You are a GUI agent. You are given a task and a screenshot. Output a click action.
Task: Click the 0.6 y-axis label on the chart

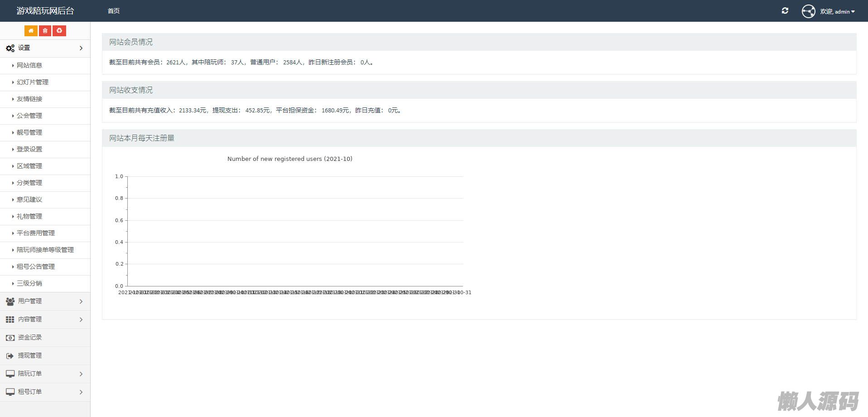pos(119,220)
